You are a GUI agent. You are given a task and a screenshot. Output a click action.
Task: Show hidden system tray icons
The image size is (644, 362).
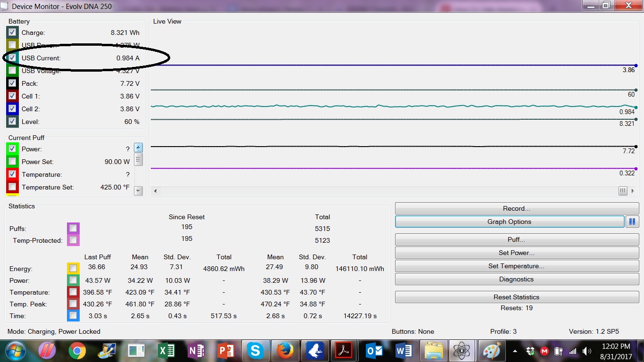point(515,351)
